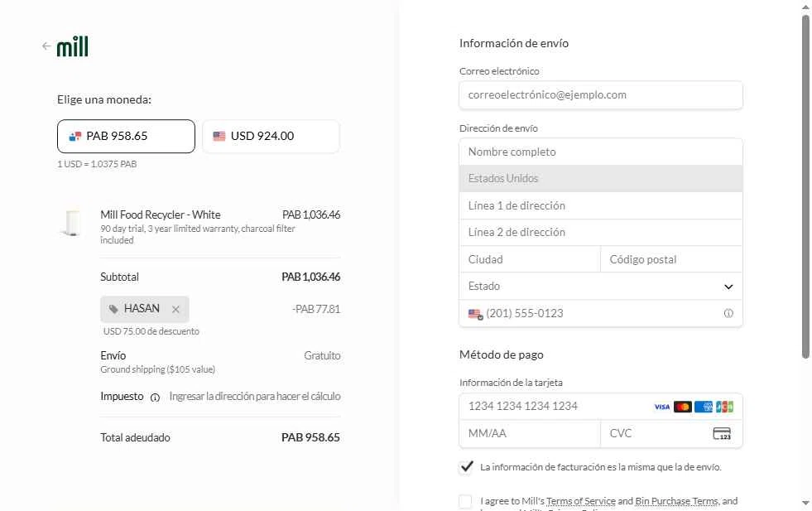This screenshot has width=812, height=511.
Task: Click the CVC card hint icon
Action: coord(722,433)
